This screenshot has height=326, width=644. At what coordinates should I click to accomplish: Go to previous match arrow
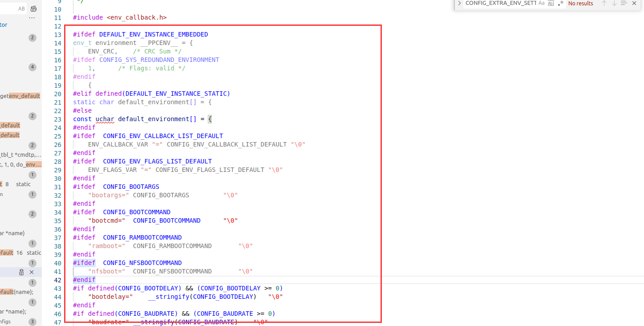604,3
